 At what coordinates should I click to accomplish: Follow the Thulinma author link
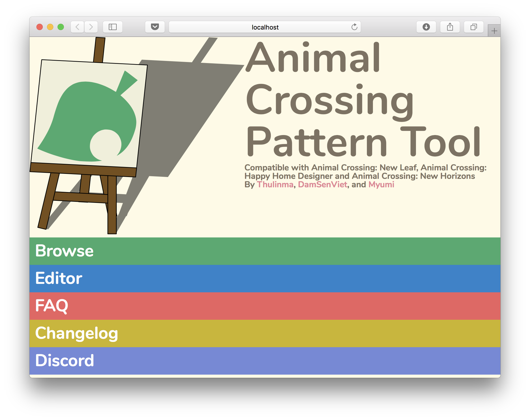tap(275, 184)
